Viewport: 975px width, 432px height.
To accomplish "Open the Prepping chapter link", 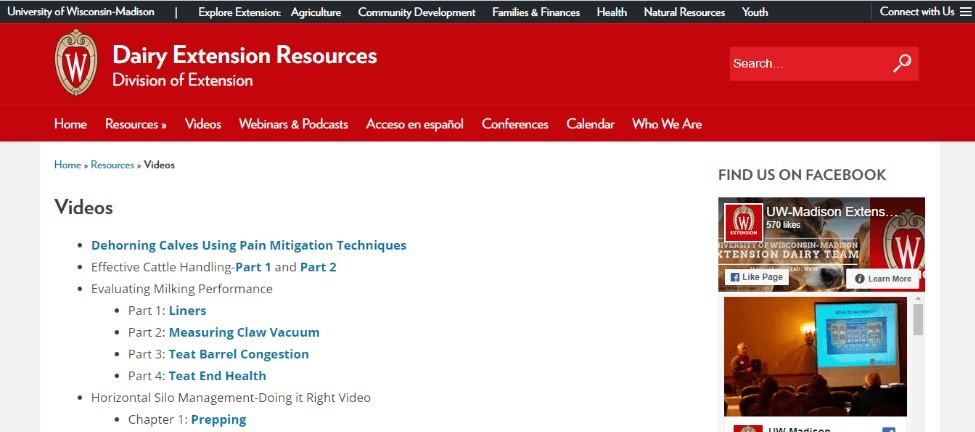I will [x=219, y=420].
